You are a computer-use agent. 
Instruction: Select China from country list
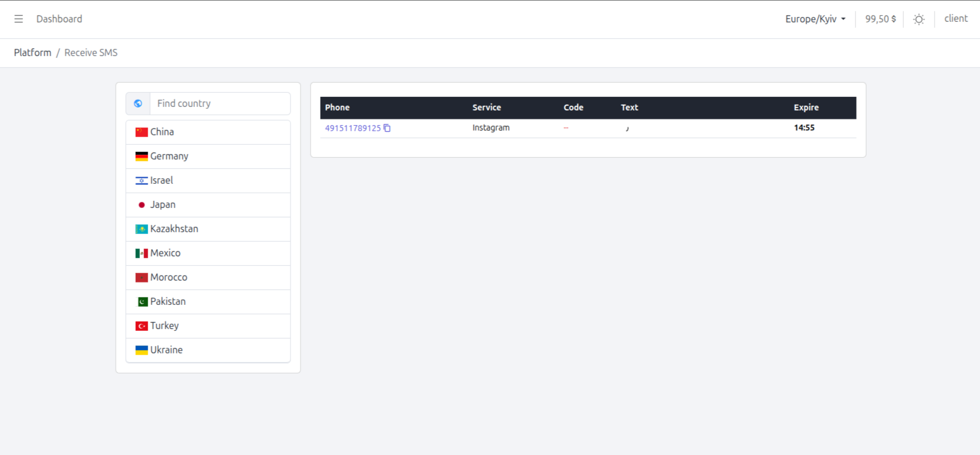162,132
